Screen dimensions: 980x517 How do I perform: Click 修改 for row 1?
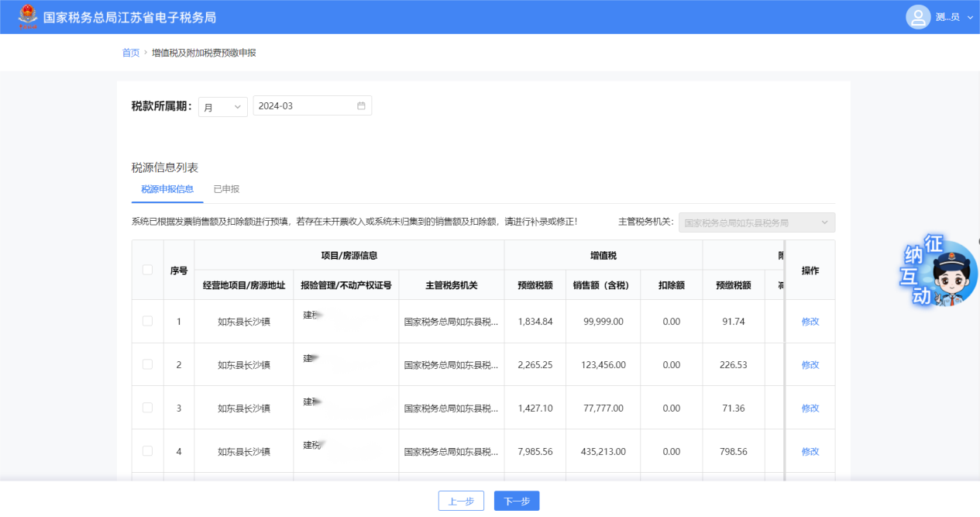(x=810, y=322)
